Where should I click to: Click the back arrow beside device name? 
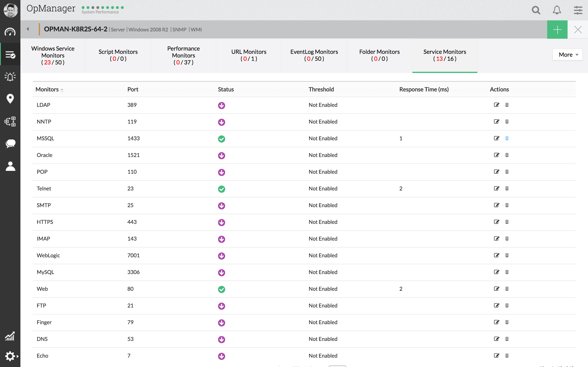click(28, 29)
